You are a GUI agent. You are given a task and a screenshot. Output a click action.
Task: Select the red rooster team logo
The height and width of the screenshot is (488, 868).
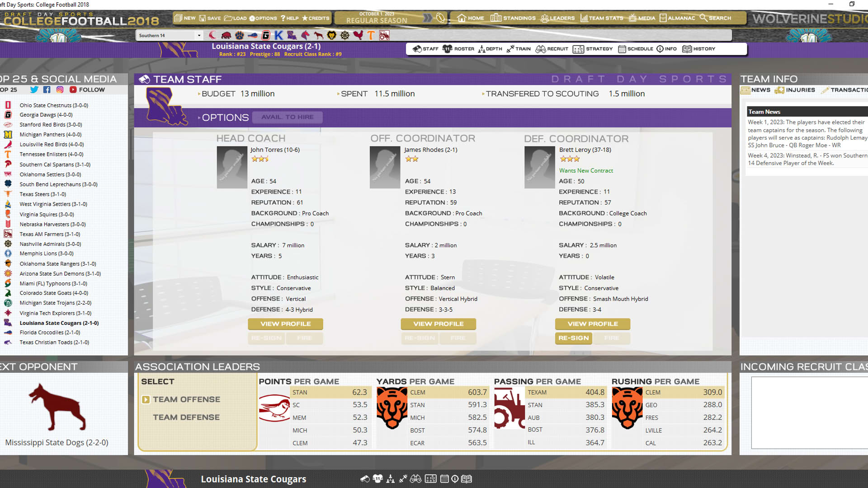click(x=358, y=35)
